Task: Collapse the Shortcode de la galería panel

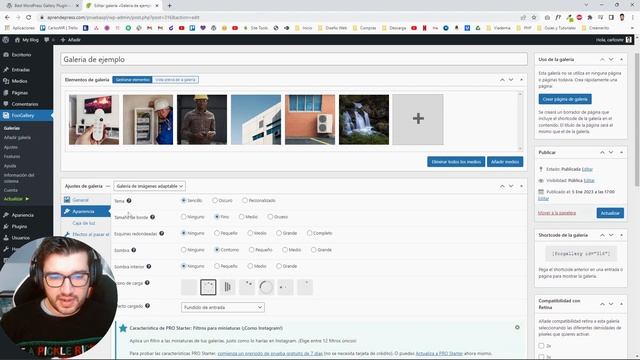Action: pyautogui.click(x=621, y=235)
